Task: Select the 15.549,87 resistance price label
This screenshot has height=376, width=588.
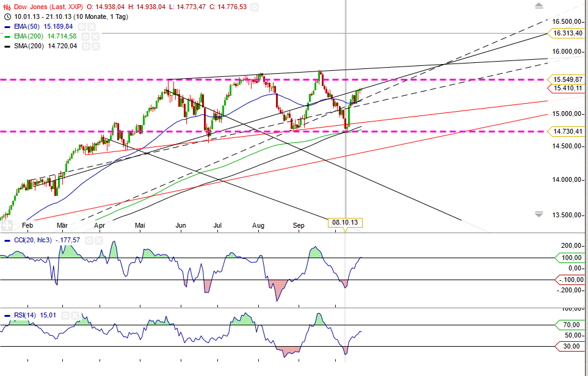Action: [567, 79]
